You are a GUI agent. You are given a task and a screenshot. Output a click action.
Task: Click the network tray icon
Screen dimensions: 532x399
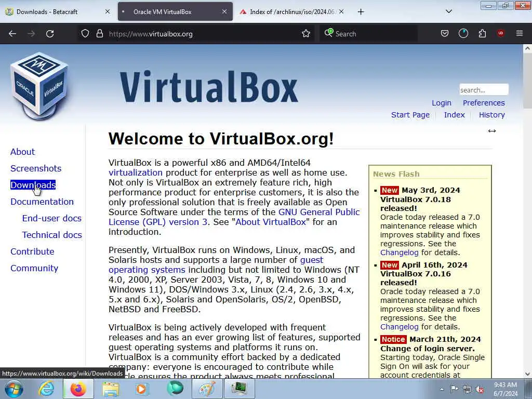point(467,390)
